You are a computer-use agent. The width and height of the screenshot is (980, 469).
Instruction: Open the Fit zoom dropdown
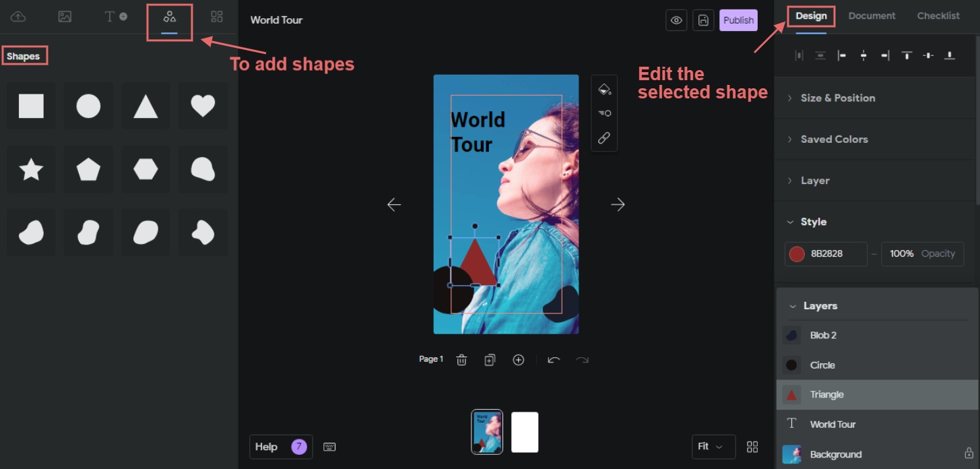pos(713,447)
